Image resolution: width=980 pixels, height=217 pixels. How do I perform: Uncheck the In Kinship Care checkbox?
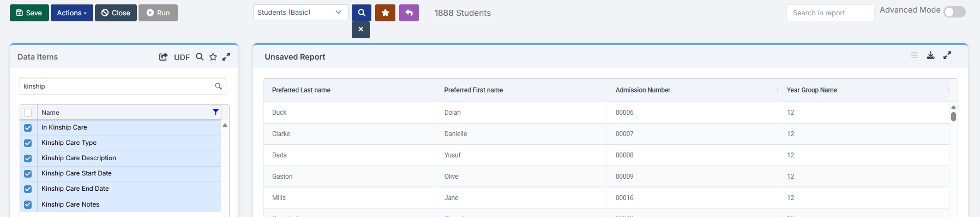[x=28, y=128]
